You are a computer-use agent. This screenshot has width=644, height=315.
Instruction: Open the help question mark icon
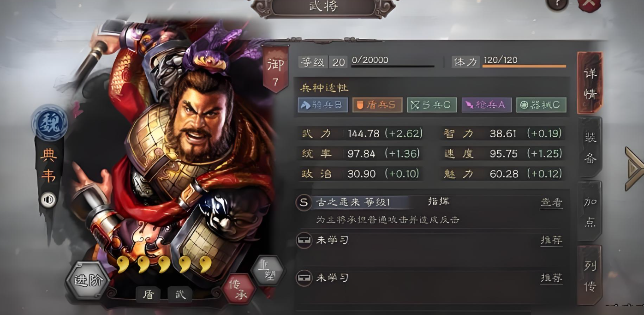(557, 4)
